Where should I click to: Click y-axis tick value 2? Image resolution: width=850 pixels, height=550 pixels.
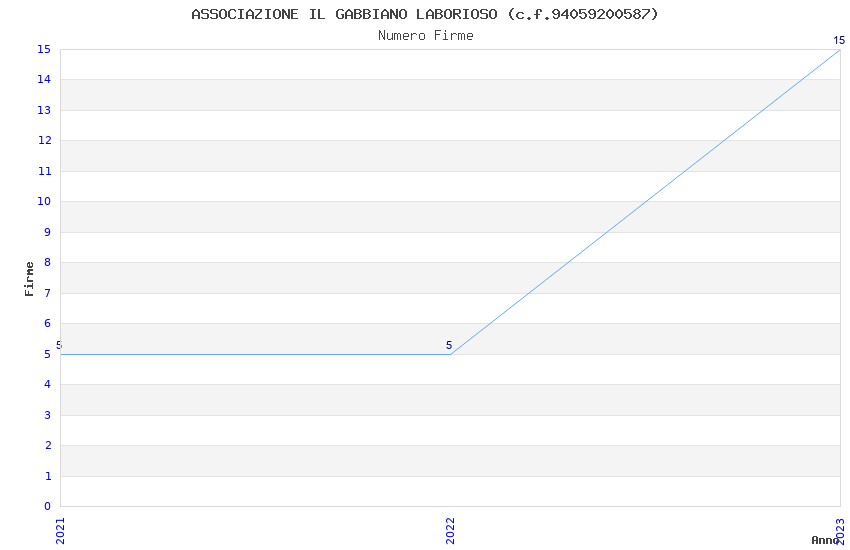tap(47, 445)
